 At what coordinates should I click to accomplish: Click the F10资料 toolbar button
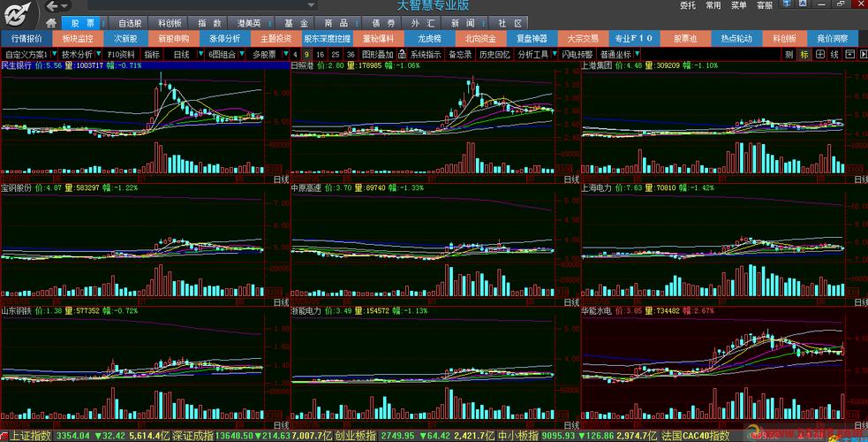(121, 54)
